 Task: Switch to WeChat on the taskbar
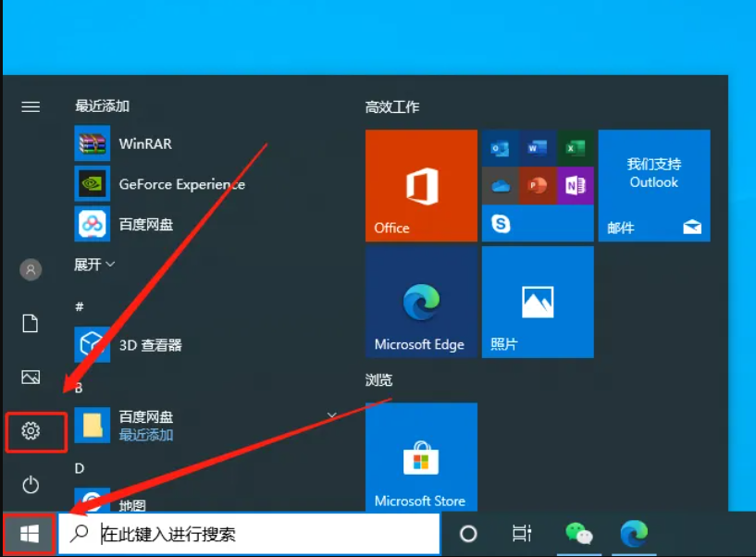pos(578,534)
